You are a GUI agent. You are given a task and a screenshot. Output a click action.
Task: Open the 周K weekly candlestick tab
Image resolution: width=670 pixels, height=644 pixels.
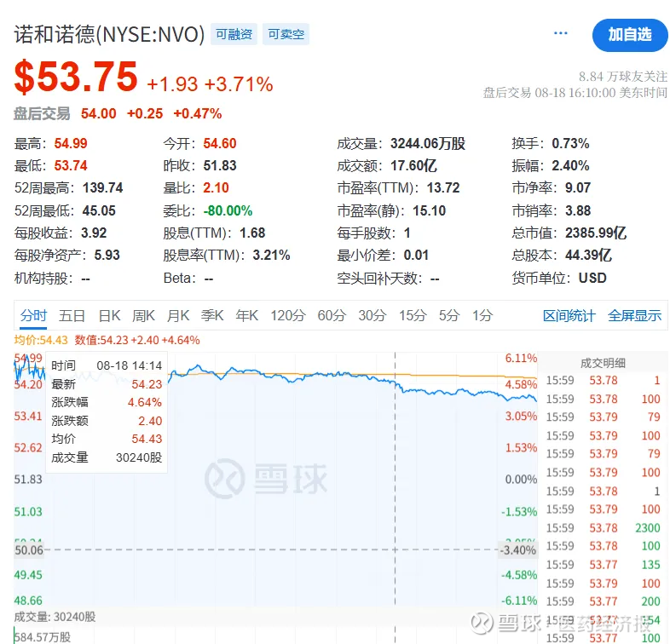click(144, 316)
